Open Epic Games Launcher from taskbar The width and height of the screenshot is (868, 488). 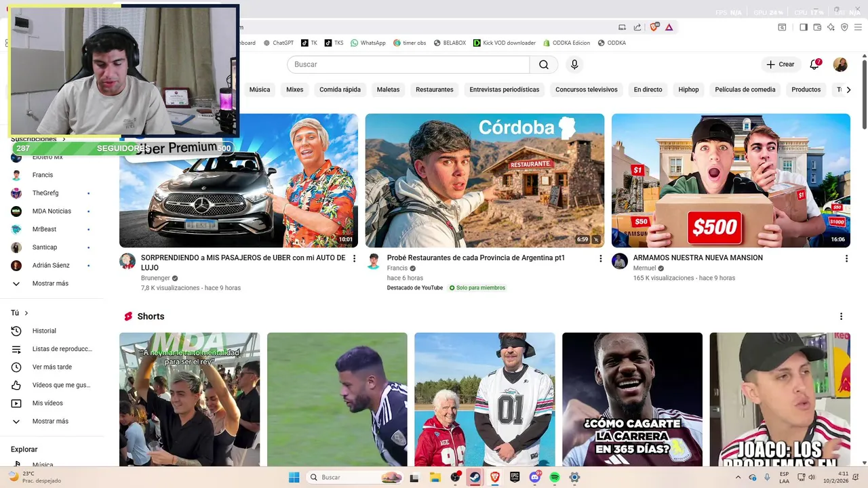pyautogui.click(x=515, y=477)
